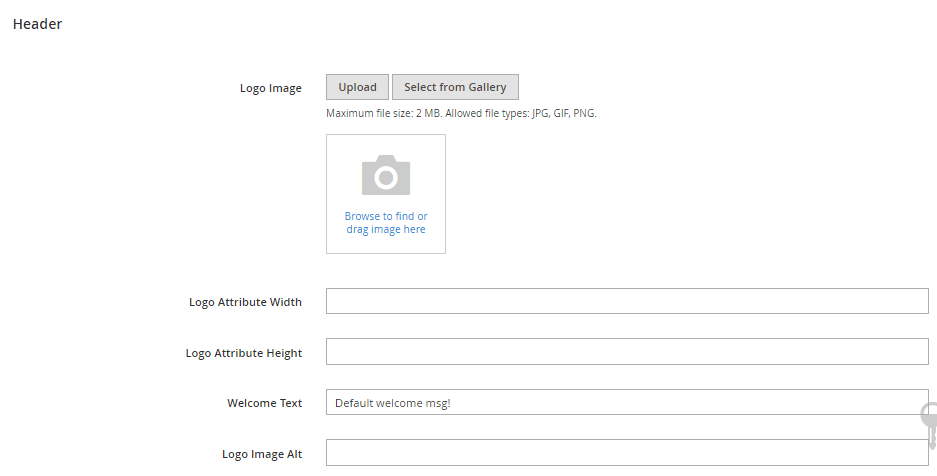Screen dimensions: 937x476
Task: Click the empty top area of the image drop zone
Action: tap(386, 143)
